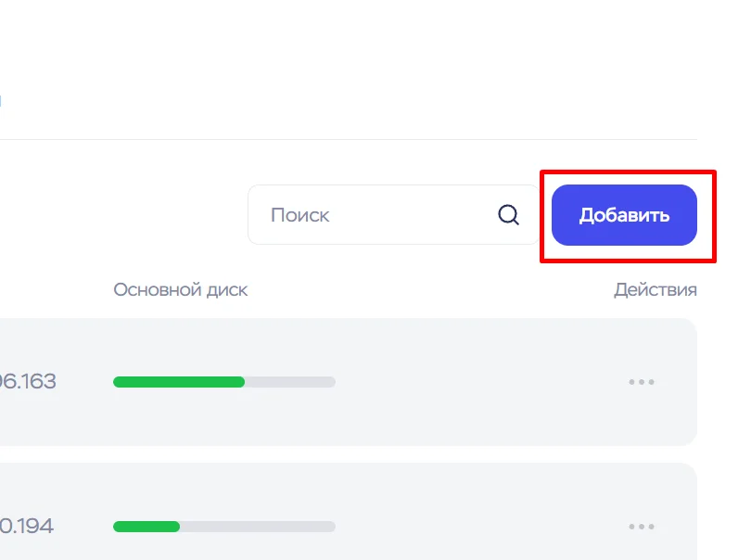Click the blue tab indicator at left edge
Viewport: 751px width, 560px height.
[x=1, y=98]
